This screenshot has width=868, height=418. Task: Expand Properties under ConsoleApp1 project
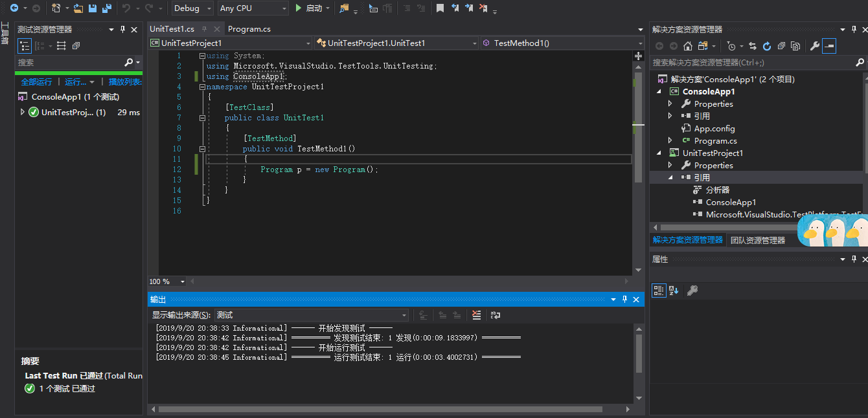(x=670, y=104)
